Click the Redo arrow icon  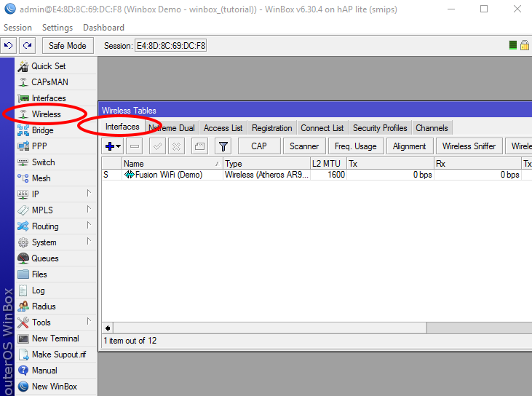coord(28,45)
